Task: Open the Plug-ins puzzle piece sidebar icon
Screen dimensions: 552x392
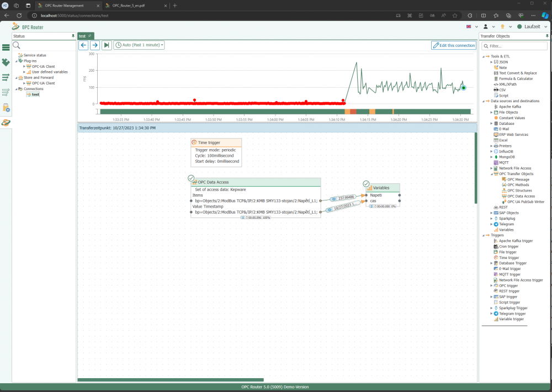Action: 6,62
